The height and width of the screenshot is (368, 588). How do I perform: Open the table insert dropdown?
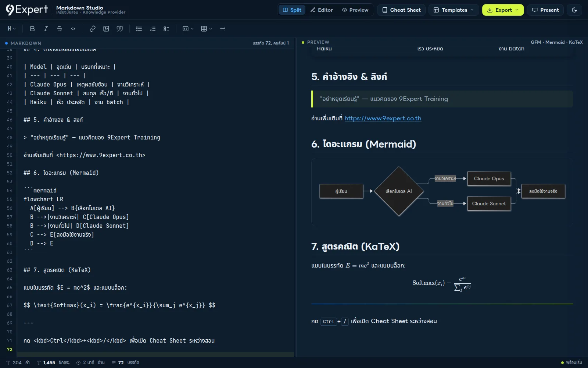207,29
